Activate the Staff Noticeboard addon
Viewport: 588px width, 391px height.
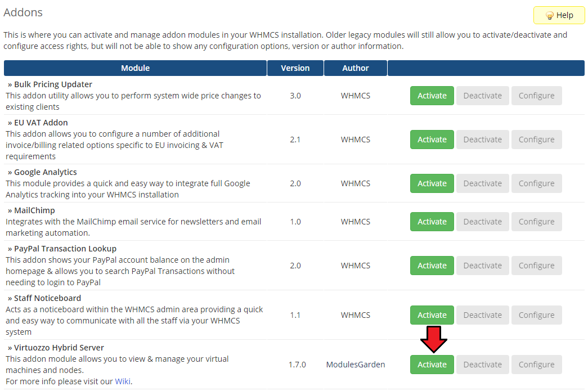tap(432, 315)
